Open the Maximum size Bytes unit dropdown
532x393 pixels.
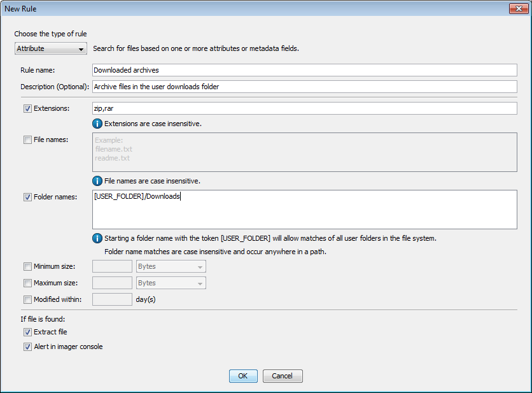pos(171,283)
